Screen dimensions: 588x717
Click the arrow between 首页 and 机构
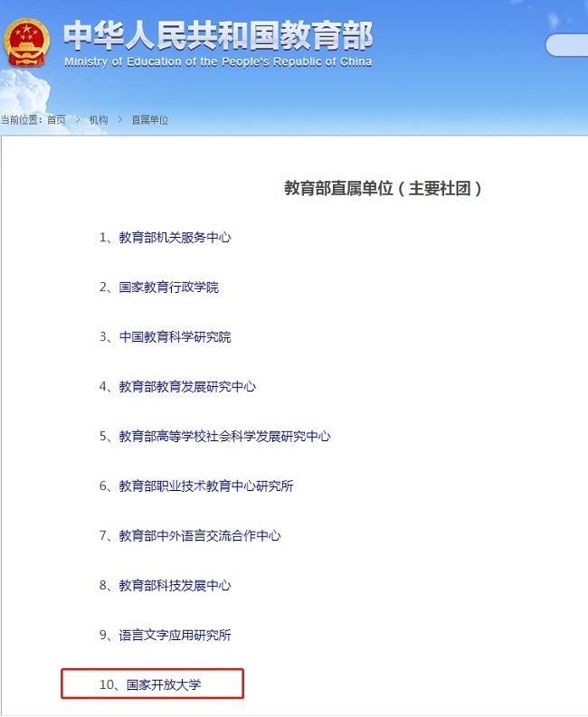coord(78,120)
